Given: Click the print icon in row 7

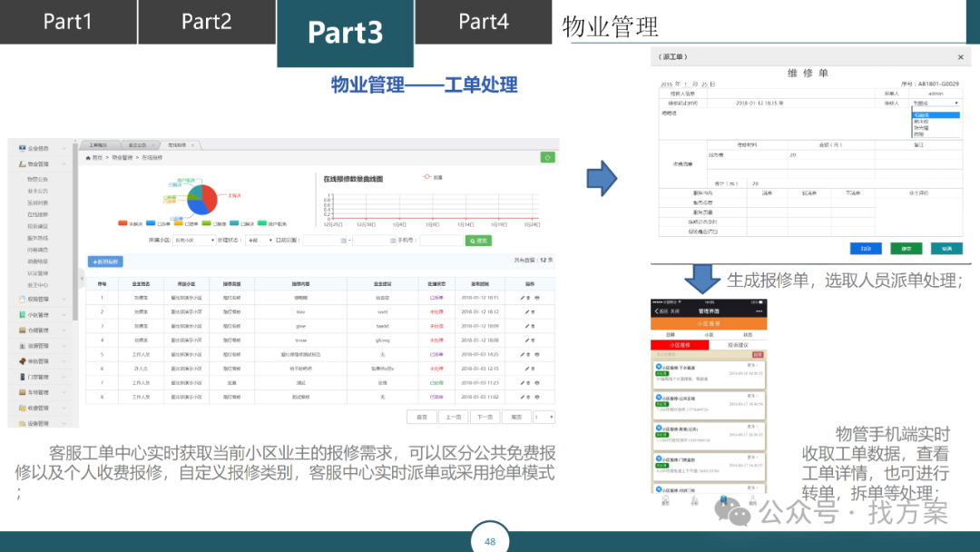Looking at the screenshot, I should pyautogui.click(x=537, y=382).
